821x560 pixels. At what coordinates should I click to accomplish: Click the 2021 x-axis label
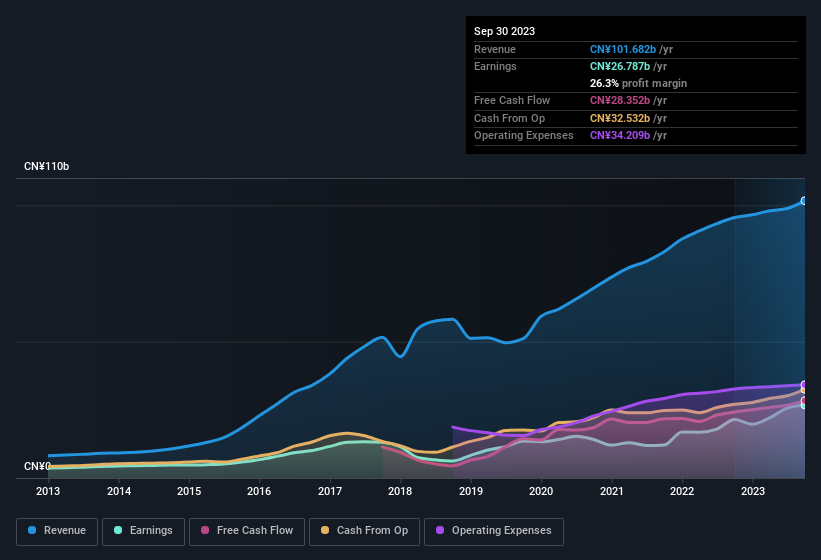(x=612, y=491)
